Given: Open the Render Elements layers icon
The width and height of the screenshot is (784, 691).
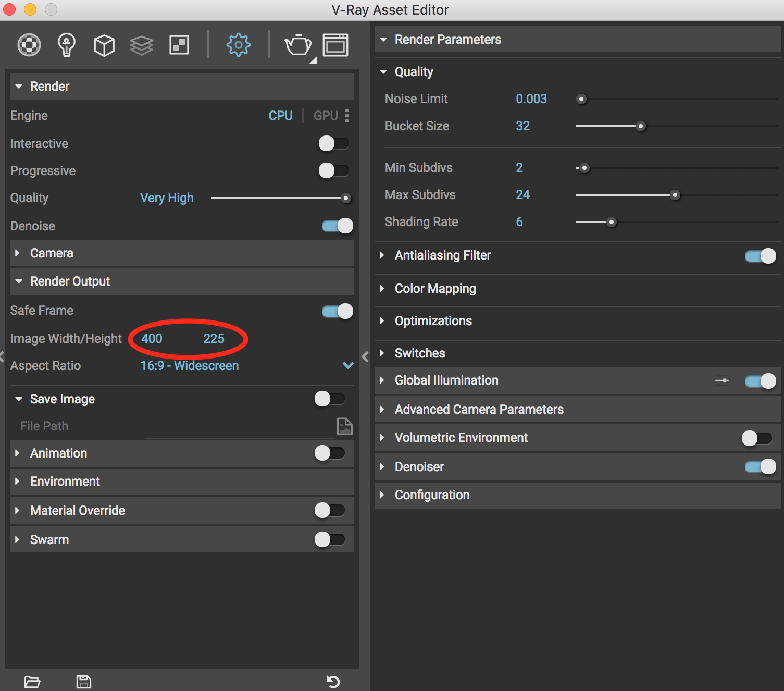Looking at the screenshot, I should [142, 45].
